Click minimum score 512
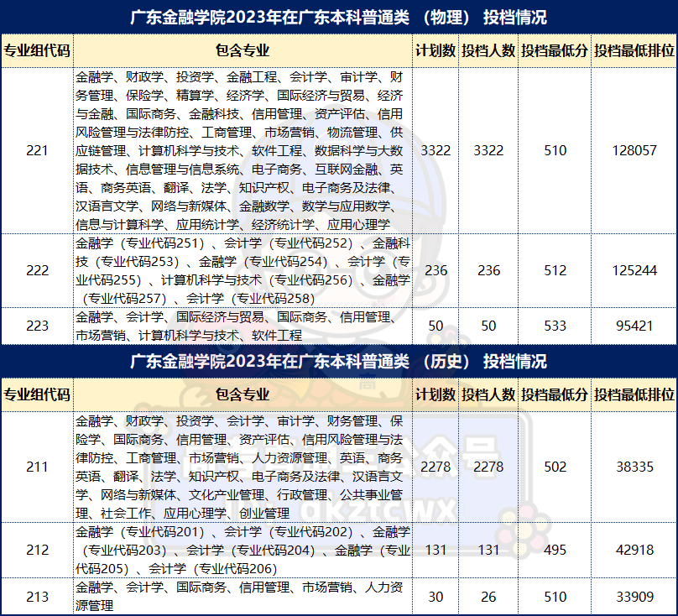 555,270
